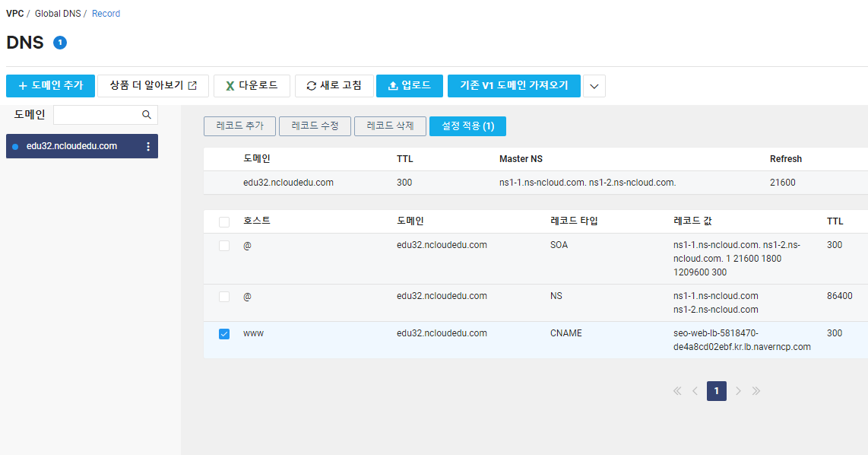The height and width of the screenshot is (455, 868).
Task: Go to the last page arrow
Action: point(756,391)
